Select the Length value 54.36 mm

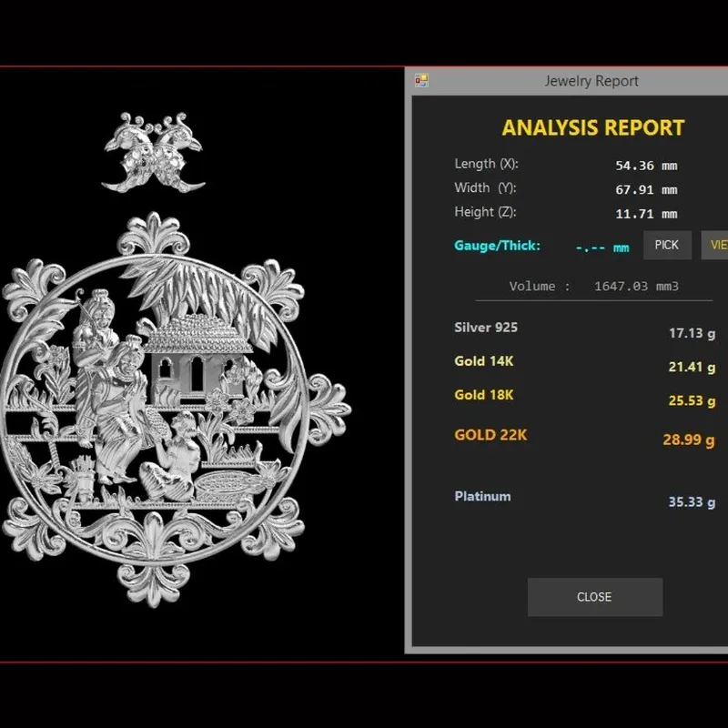coord(646,166)
